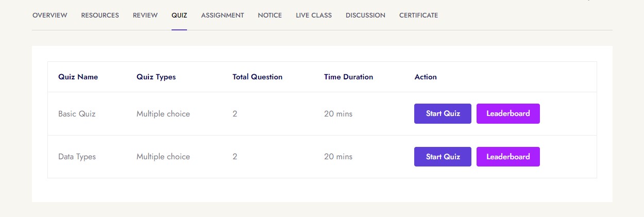Open the Overview tab
Viewport: 644px width, 217px height.
(x=49, y=15)
